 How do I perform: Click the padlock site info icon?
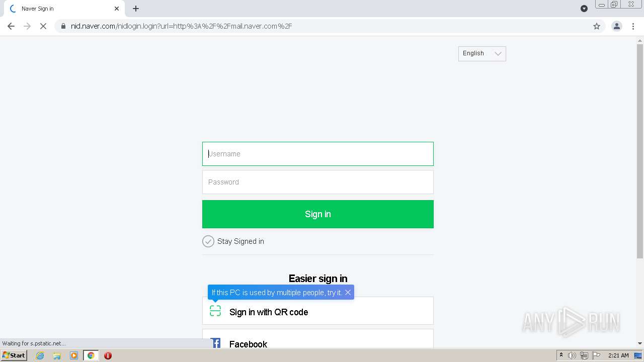coord(63,26)
